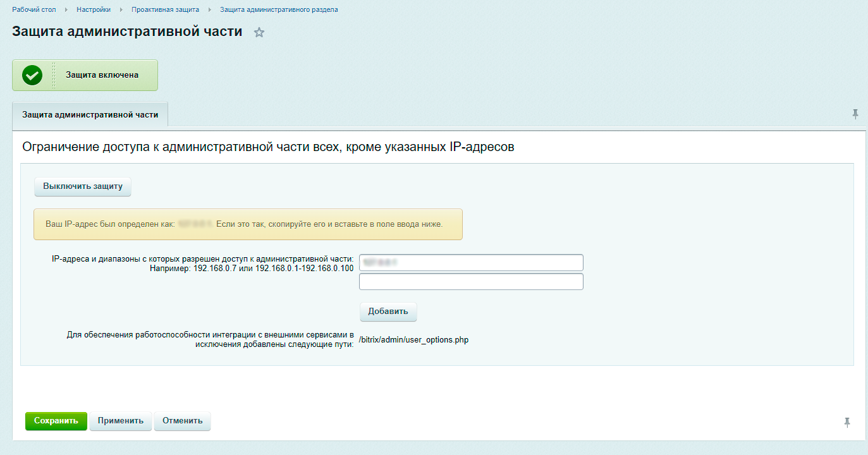Click 'Выключить защиту' button

(x=83, y=186)
